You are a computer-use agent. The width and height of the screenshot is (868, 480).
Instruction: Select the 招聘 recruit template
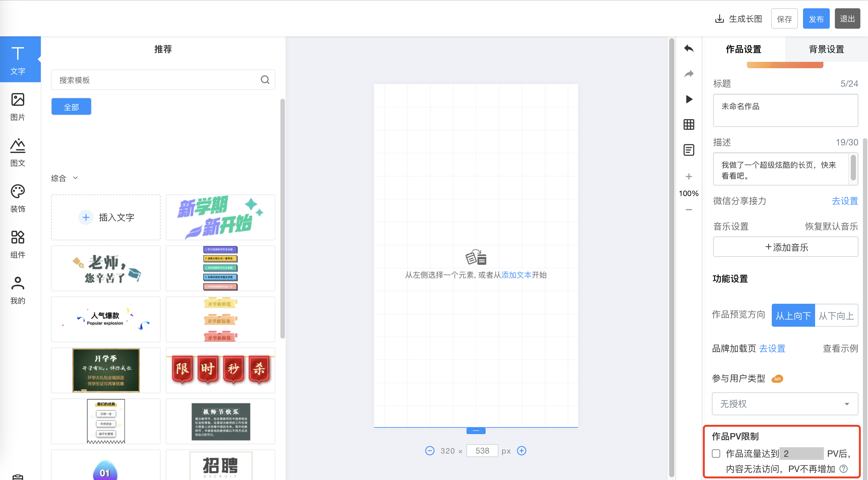pyautogui.click(x=221, y=465)
